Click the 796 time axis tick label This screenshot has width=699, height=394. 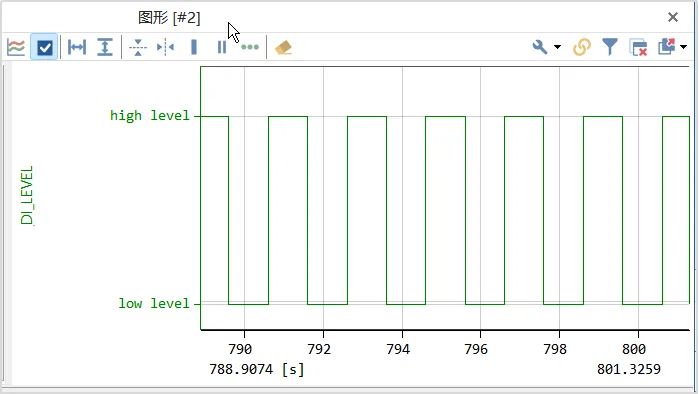pos(476,349)
